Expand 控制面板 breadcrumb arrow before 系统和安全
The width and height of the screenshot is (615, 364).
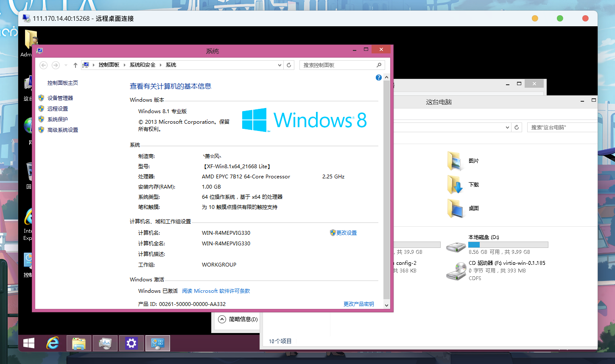click(x=125, y=65)
